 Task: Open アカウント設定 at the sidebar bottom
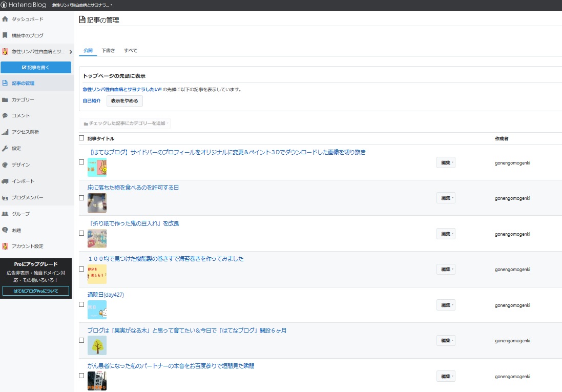[x=29, y=246]
